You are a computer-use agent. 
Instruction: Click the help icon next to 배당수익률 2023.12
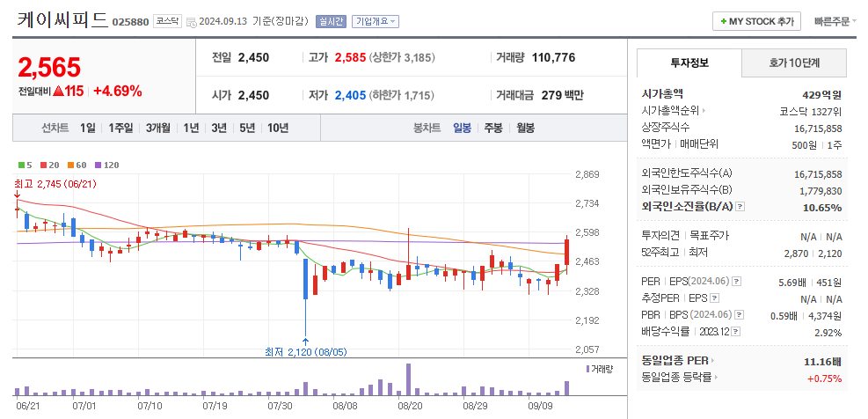(x=736, y=332)
